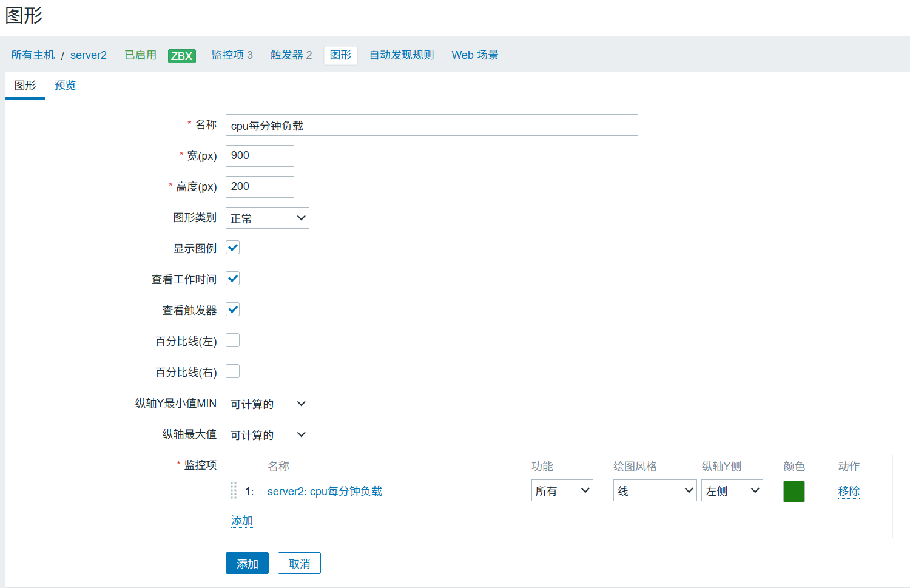Open the 图形 item in the host navigation
Screen dimensions: 910x588
pos(341,55)
